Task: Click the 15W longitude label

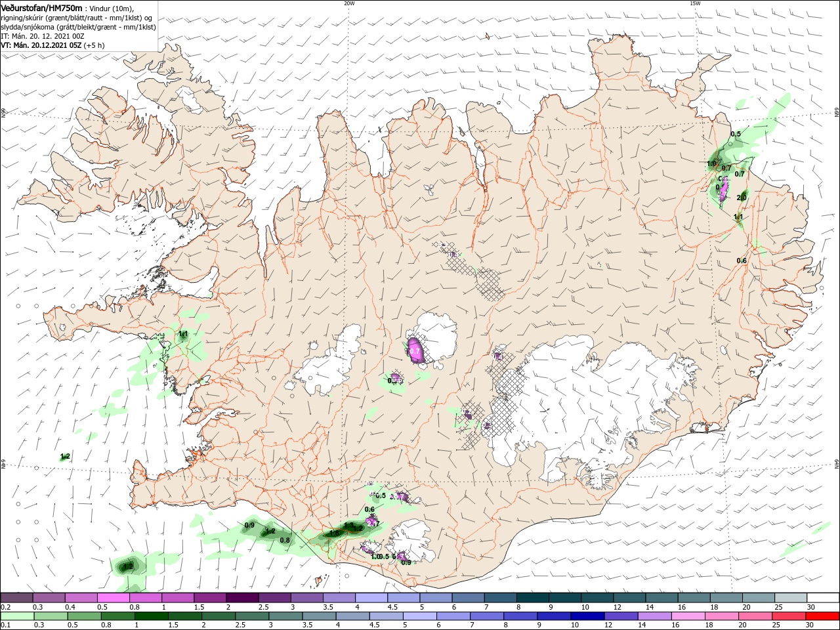Action: coord(695,3)
